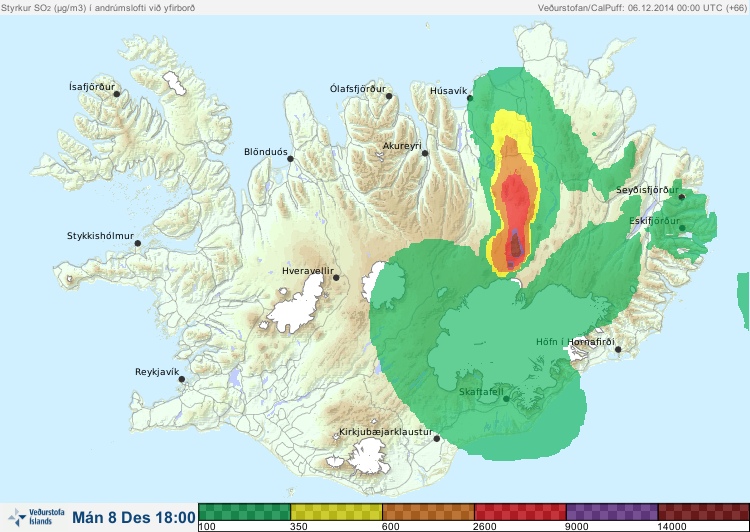Select the orange 600 legend swatch
This screenshot has height=532, width=750.
(428, 512)
